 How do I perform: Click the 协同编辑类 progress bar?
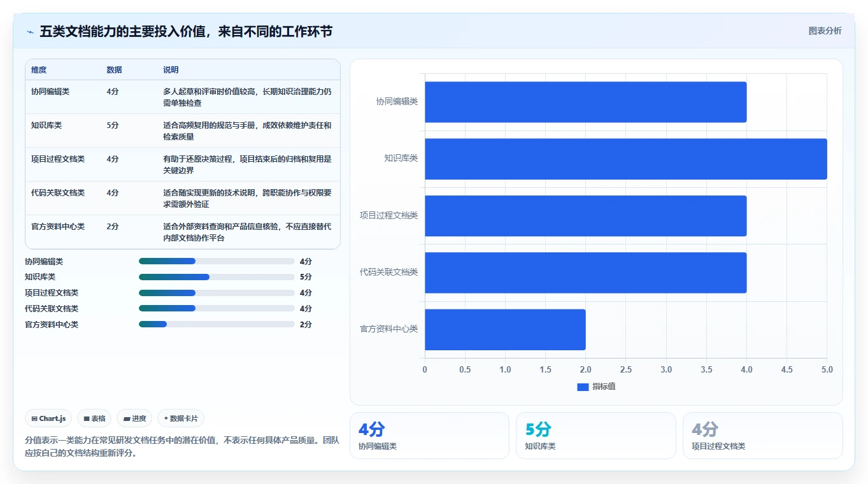click(217, 261)
